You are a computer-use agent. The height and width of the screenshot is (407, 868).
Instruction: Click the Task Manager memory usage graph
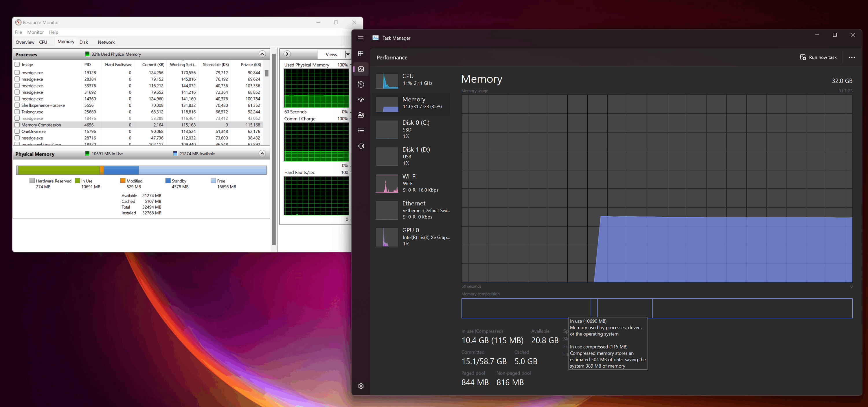[x=657, y=188]
